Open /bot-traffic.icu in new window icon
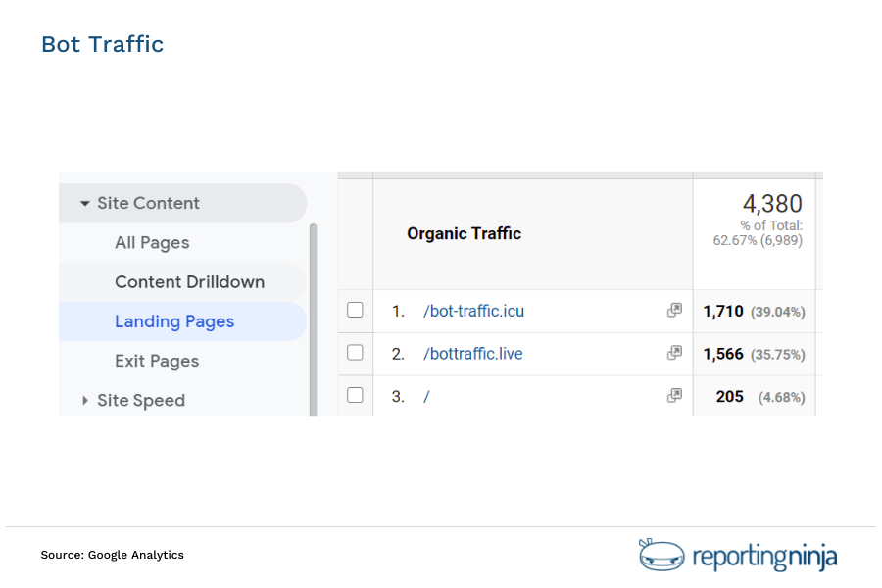The image size is (882, 588). click(x=674, y=310)
